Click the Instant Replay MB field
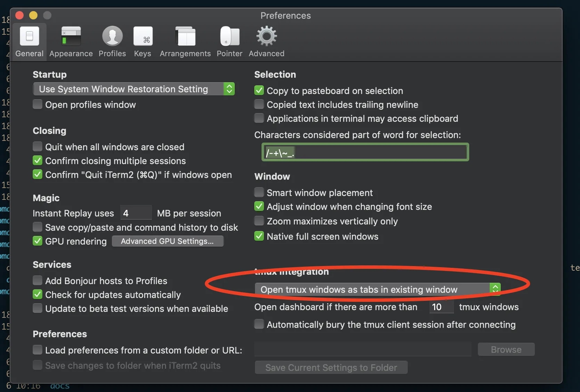This screenshot has height=392, width=580. [x=136, y=213]
